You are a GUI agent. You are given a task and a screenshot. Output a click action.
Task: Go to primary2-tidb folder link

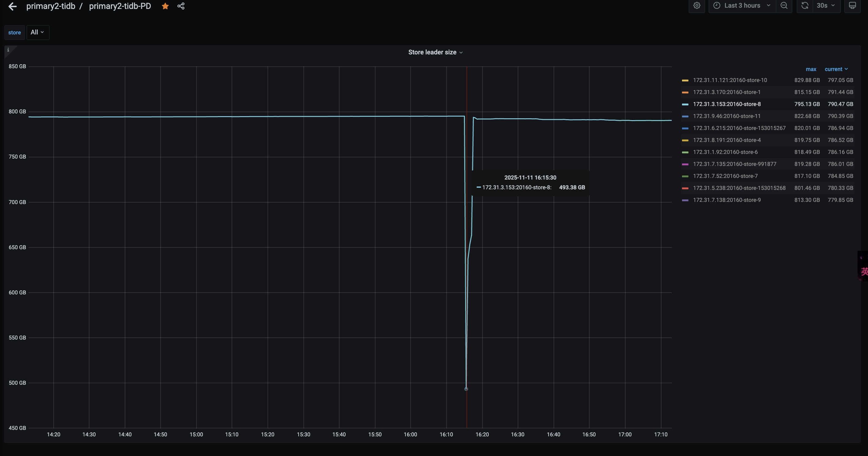pos(51,6)
